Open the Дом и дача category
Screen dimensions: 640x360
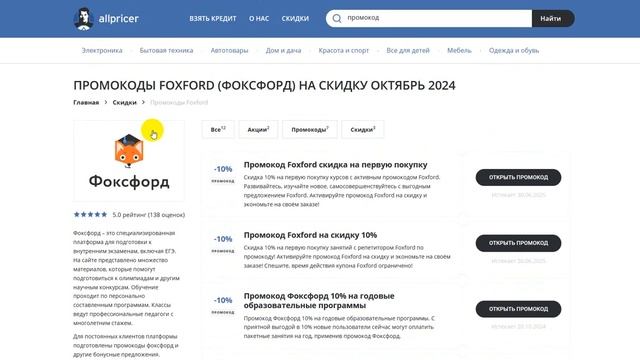[283, 51]
